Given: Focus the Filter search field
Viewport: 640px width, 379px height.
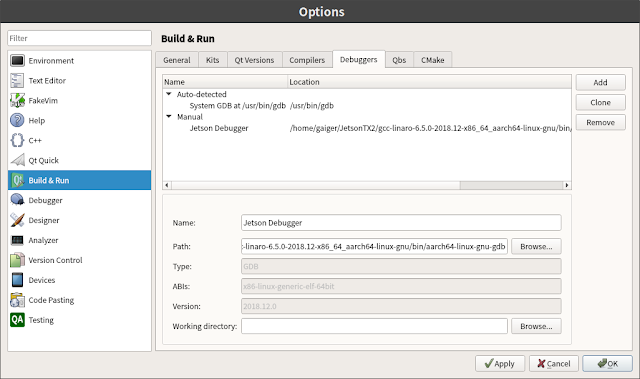Looking at the screenshot, I should click(79, 38).
